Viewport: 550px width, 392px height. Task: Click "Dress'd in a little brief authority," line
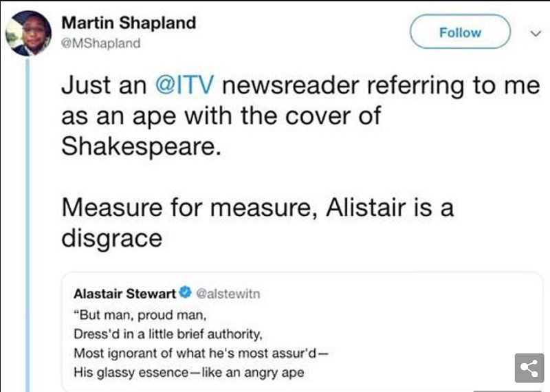click(x=168, y=334)
